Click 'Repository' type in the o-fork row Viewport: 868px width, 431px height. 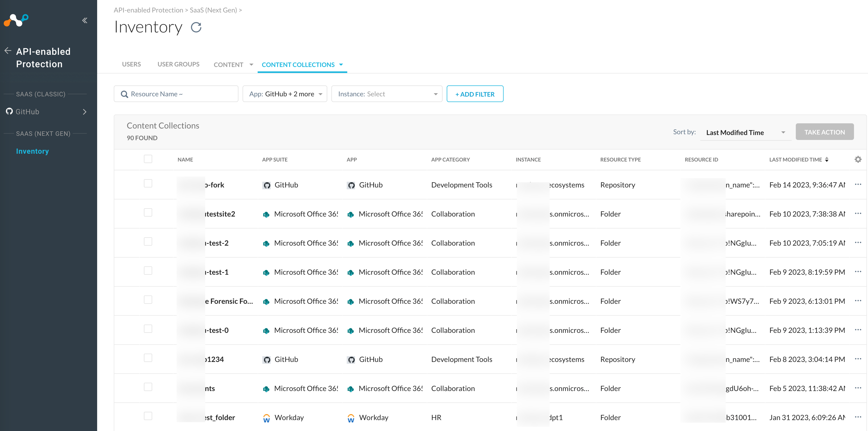coord(618,185)
